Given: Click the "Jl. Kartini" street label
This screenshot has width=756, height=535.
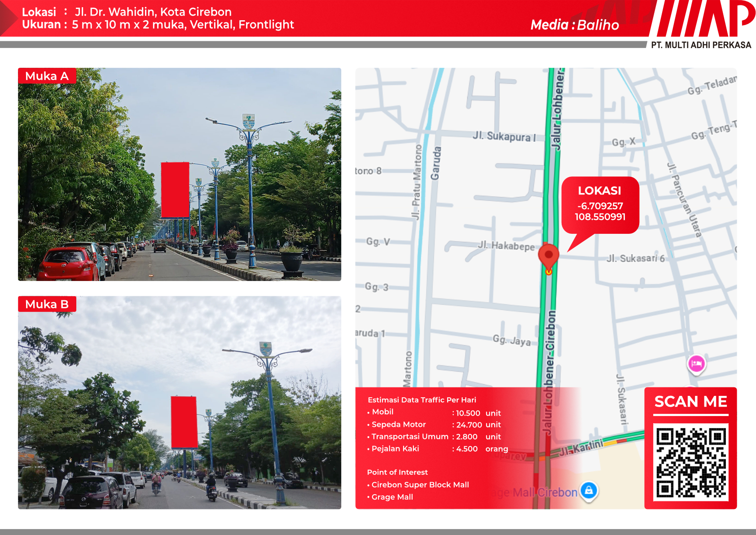Looking at the screenshot, I should [581, 447].
